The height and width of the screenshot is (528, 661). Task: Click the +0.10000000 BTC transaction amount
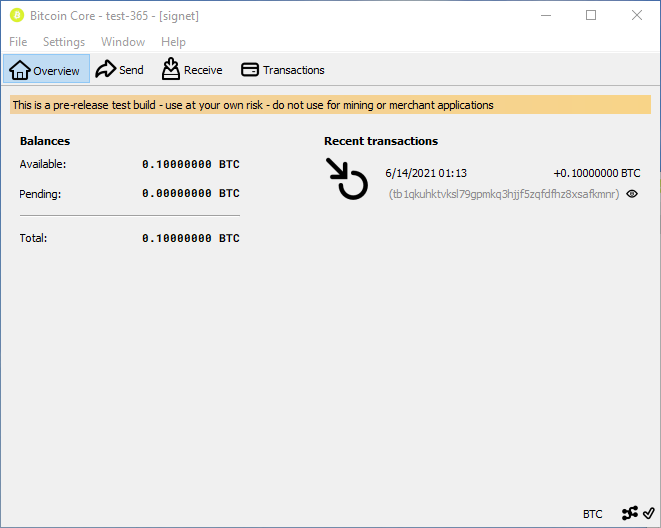[x=597, y=173]
